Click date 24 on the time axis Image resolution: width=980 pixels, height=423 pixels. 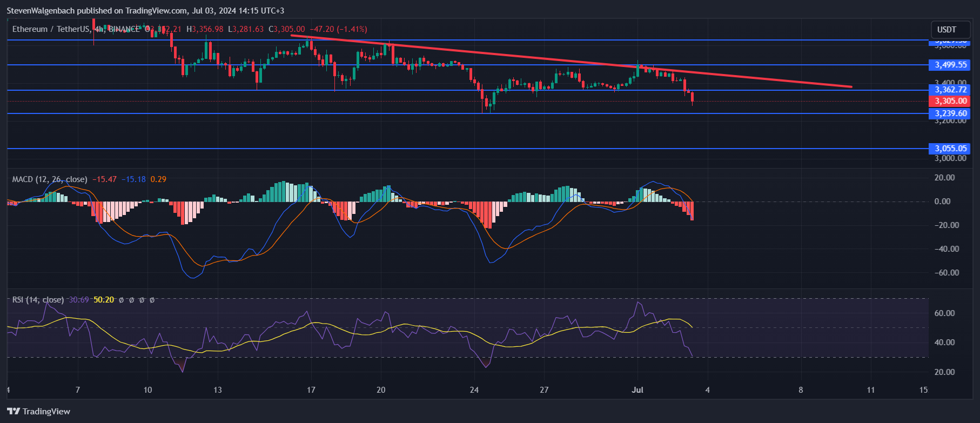[x=474, y=390]
